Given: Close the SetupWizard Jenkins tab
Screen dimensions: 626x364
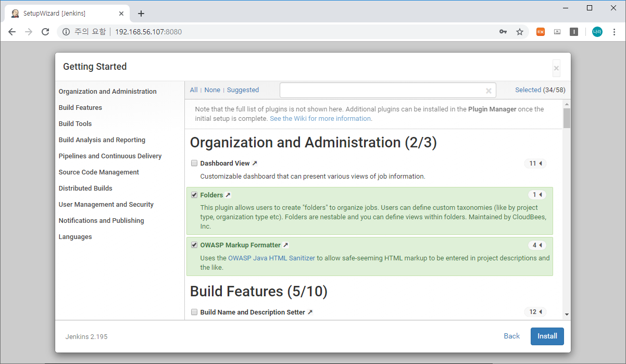Looking at the screenshot, I should point(122,14).
